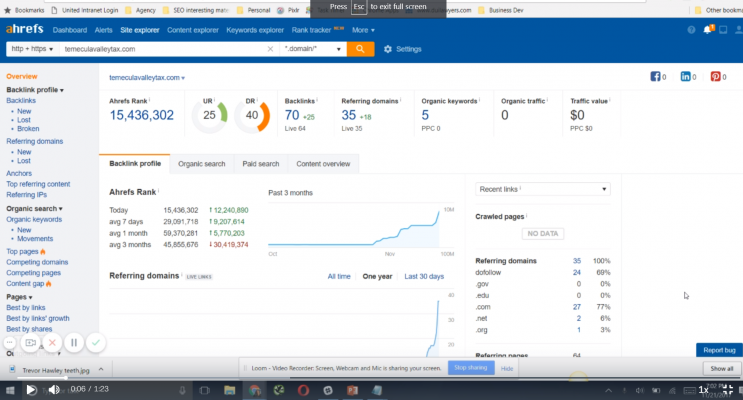Expand the Recent links dropdown
Image resolution: width=743 pixels, height=400 pixels.
click(x=543, y=189)
